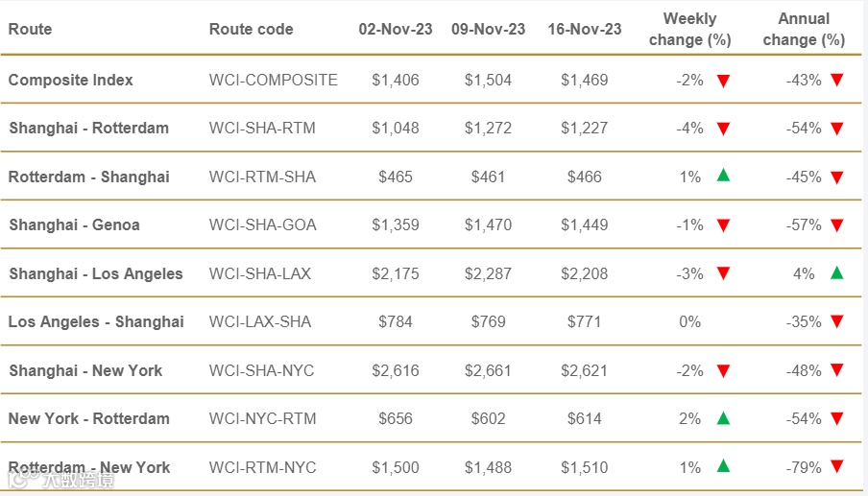Click the Shanghai - Genoa route name
The image size is (868, 496).
pyautogui.click(x=75, y=224)
